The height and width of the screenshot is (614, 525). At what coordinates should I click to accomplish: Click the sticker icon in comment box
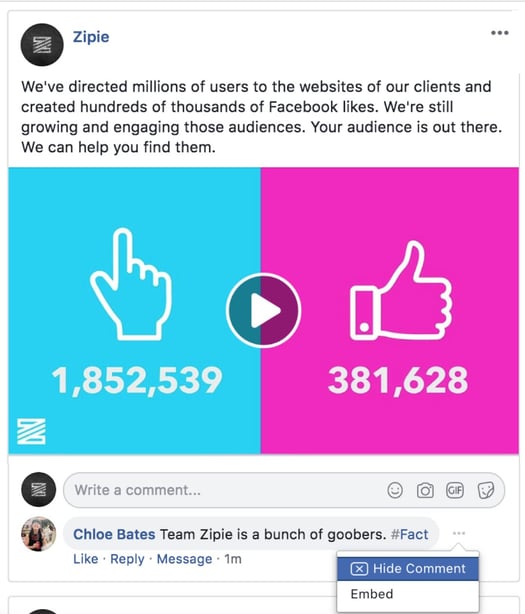click(486, 490)
